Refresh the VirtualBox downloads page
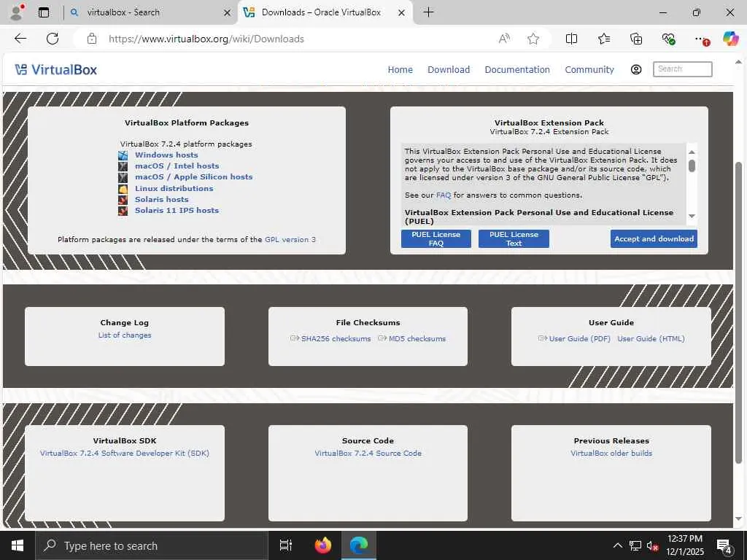 53,39
